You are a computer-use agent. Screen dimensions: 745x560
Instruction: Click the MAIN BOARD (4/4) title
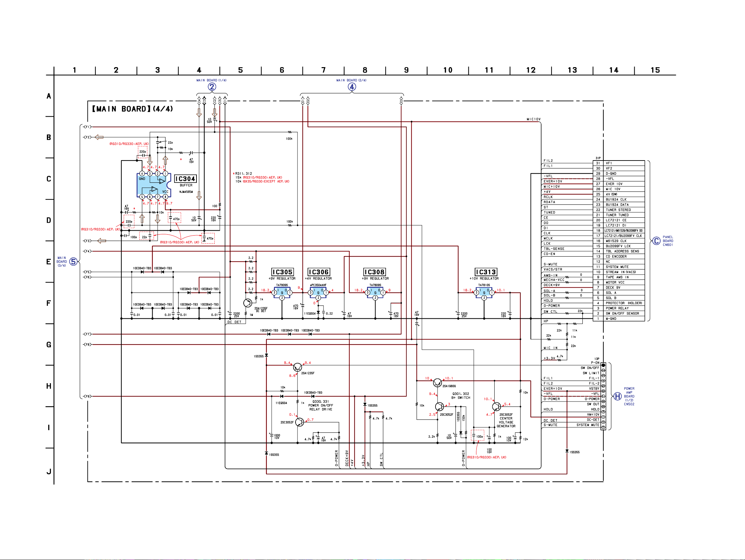click(132, 109)
